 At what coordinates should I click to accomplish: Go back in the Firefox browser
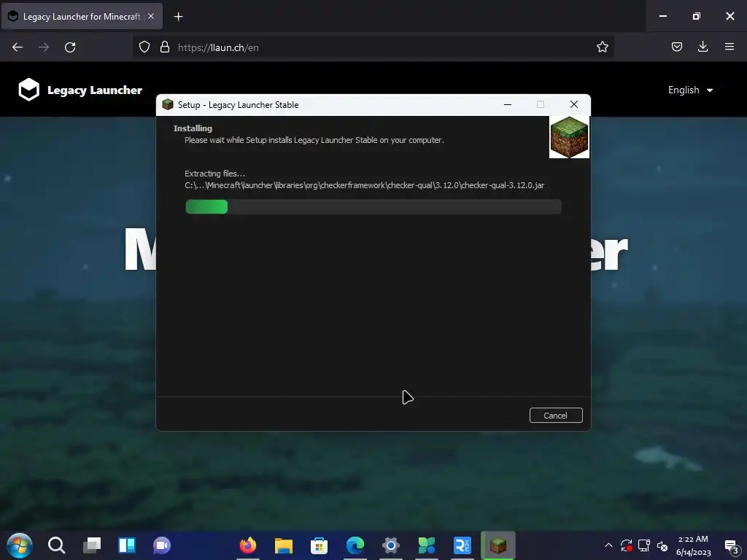coord(18,47)
